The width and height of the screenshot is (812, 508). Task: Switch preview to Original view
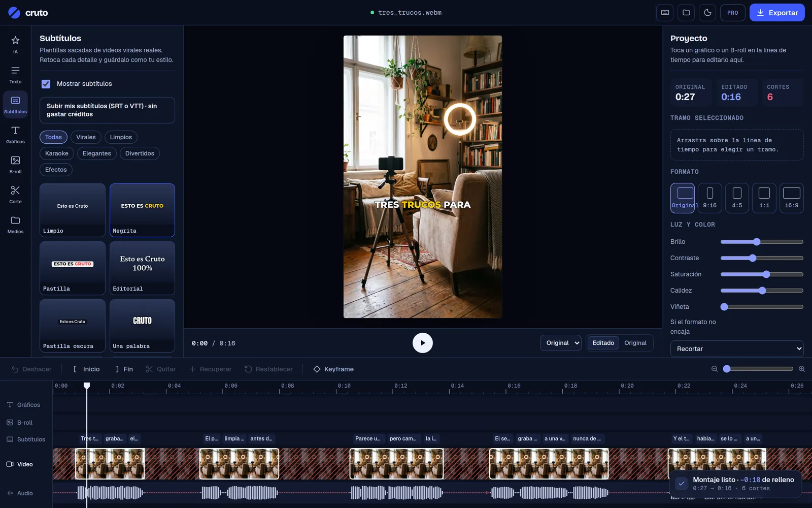[x=635, y=343]
